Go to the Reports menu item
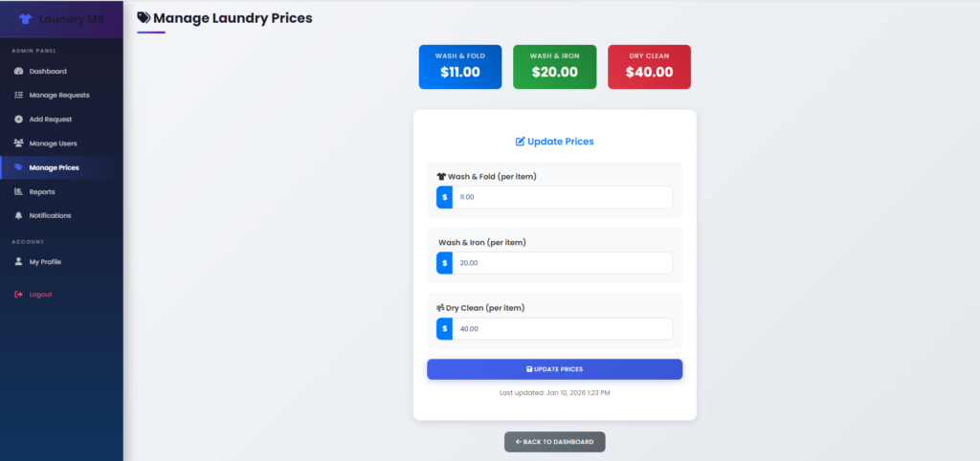The image size is (980, 461). click(x=42, y=191)
